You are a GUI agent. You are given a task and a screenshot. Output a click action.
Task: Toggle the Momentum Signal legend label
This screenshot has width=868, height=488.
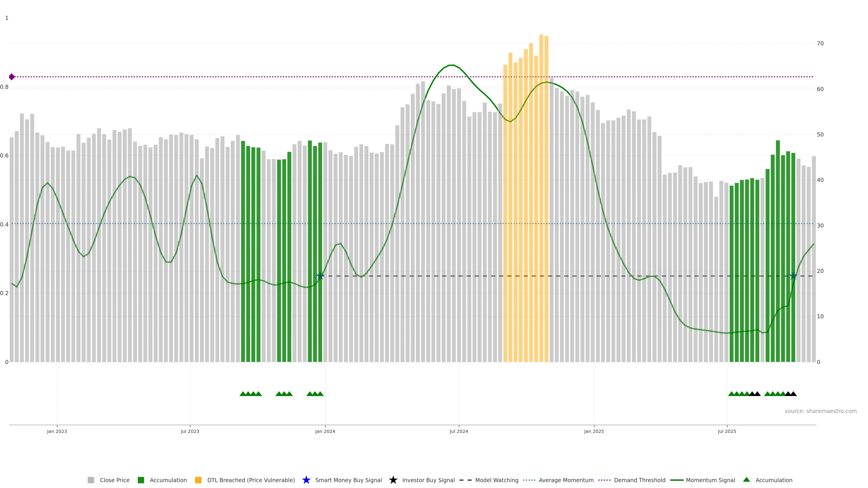(x=710, y=480)
